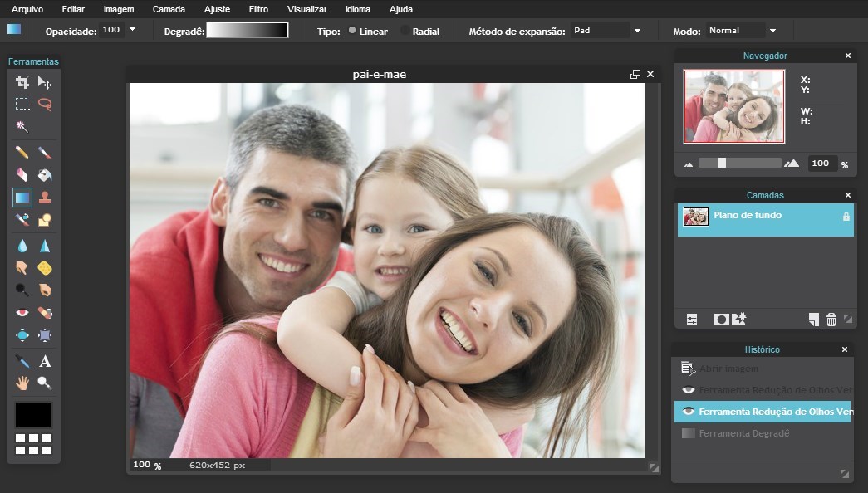Viewport: 868px width, 493px height.
Task: Open the Opacidade dropdown arrow
Action: 132,29
